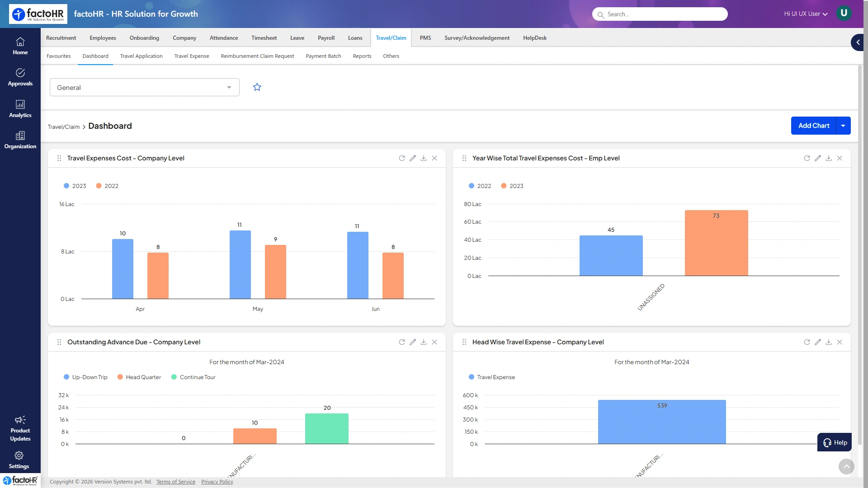The image size is (868, 488).
Task: Open Terms of Service link
Action: coord(176,482)
